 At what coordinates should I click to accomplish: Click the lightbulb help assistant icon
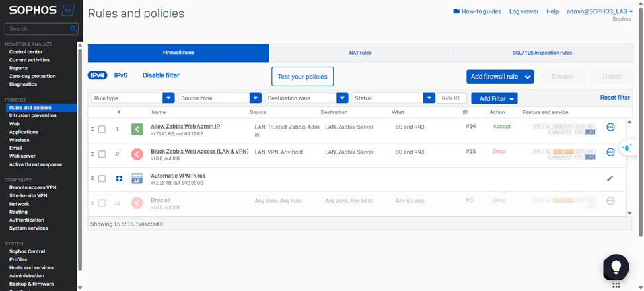(616, 267)
